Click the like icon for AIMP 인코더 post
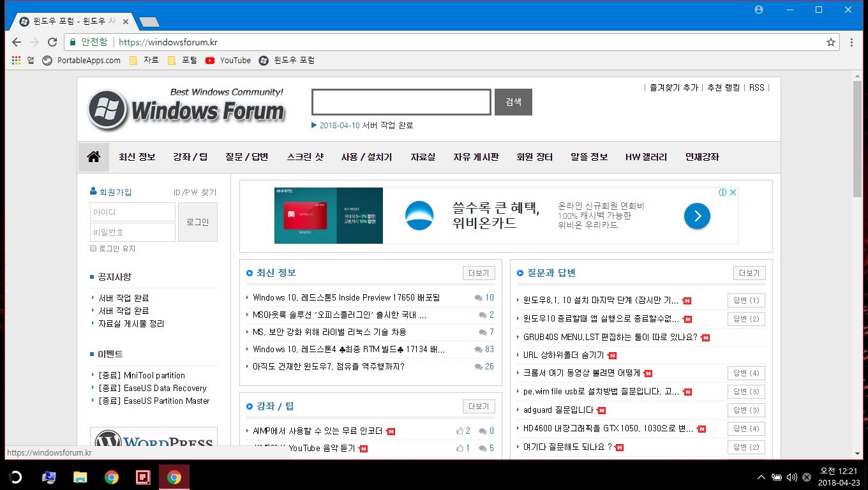 pyautogui.click(x=460, y=431)
